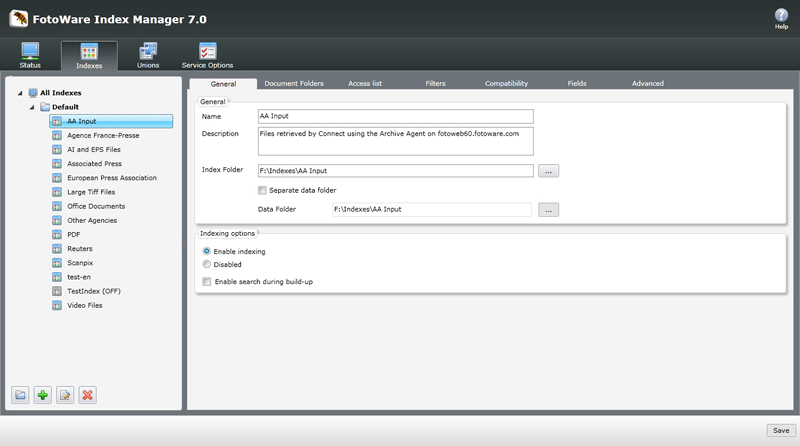Toggle Enable search during build-up checkbox
800x446 pixels.
[207, 282]
